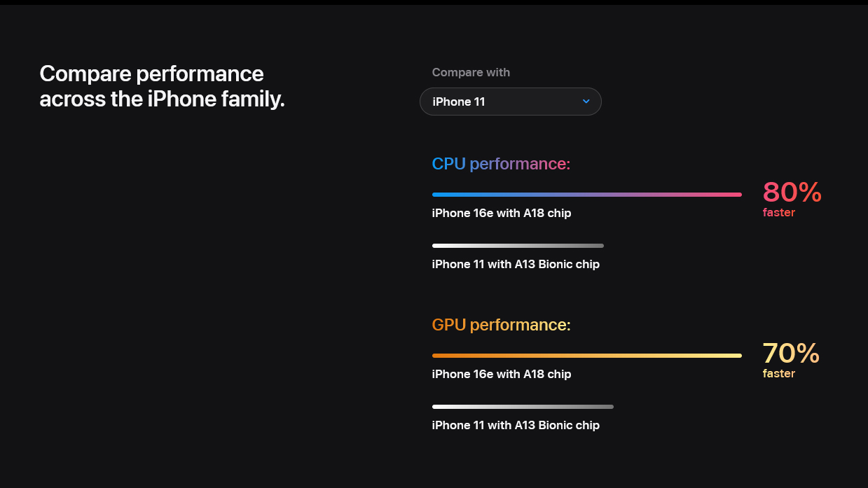Click the blue chevron in the dropdown
This screenshot has height=488, width=868.
click(x=586, y=102)
